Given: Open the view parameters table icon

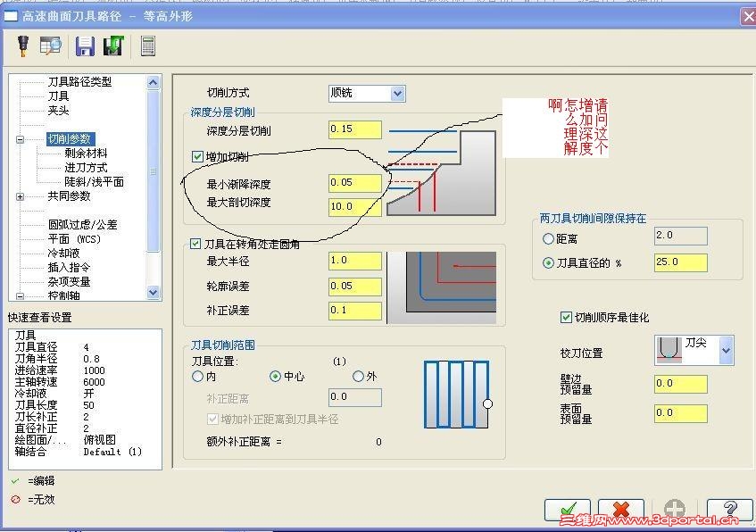Looking at the screenshot, I should (50, 46).
